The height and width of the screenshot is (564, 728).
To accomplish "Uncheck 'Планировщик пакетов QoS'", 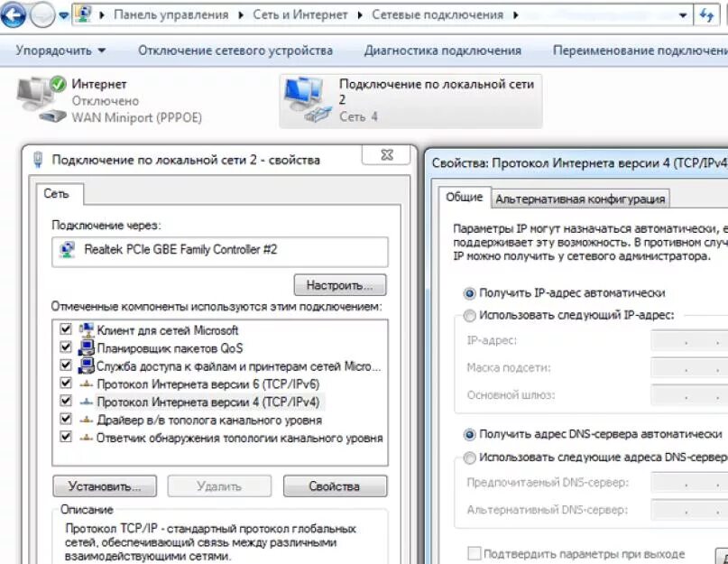I will pos(66,347).
